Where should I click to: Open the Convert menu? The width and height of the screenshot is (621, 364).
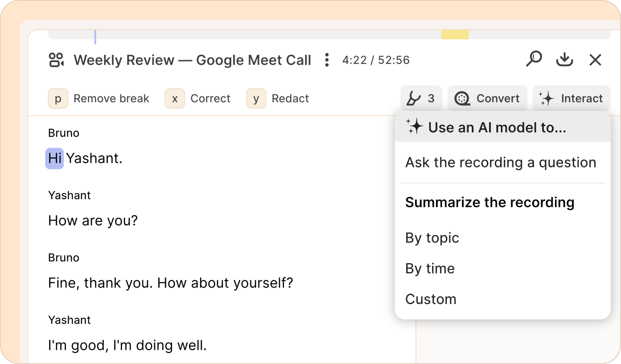pos(487,98)
